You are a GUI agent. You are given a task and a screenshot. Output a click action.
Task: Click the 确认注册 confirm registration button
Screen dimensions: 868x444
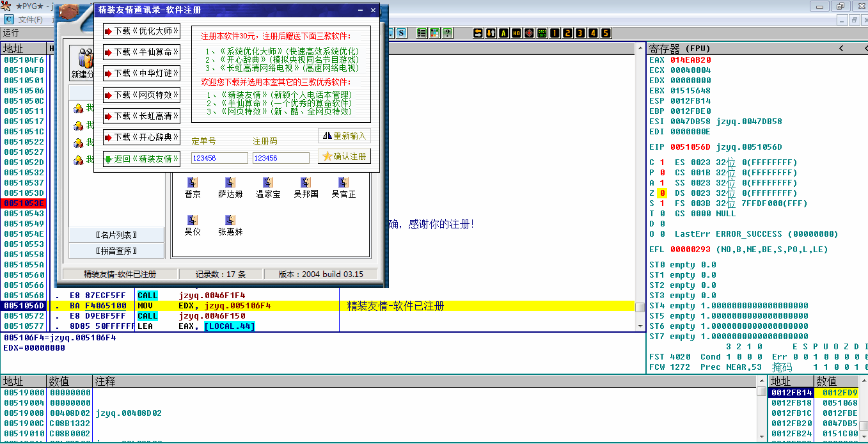click(344, 156)
